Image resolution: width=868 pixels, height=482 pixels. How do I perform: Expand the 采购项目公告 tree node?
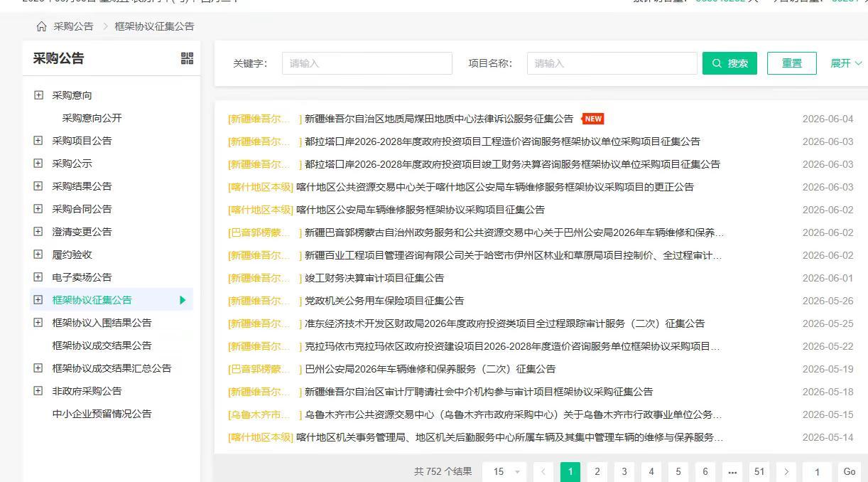(38, 141)
